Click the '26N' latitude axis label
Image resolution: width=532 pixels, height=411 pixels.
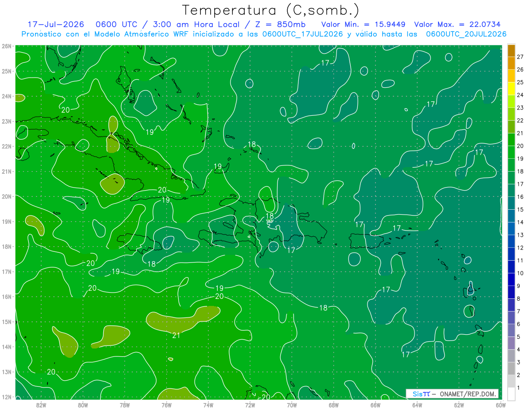7,46
